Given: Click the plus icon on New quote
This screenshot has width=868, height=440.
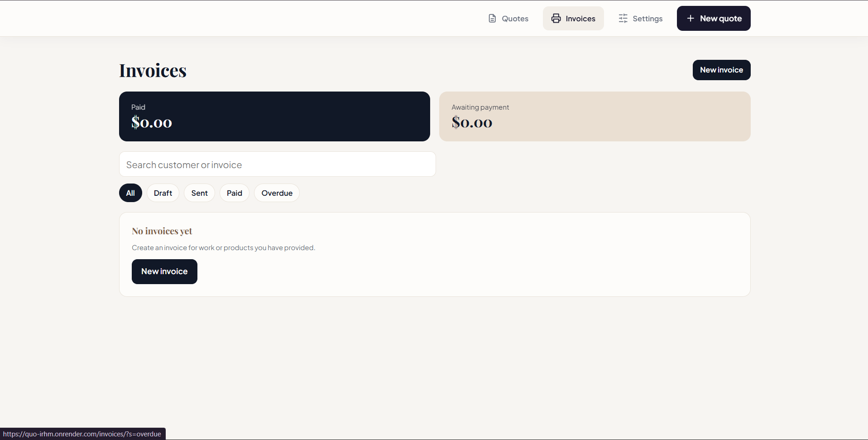Looking at the screenshot, I should [691, 19].
